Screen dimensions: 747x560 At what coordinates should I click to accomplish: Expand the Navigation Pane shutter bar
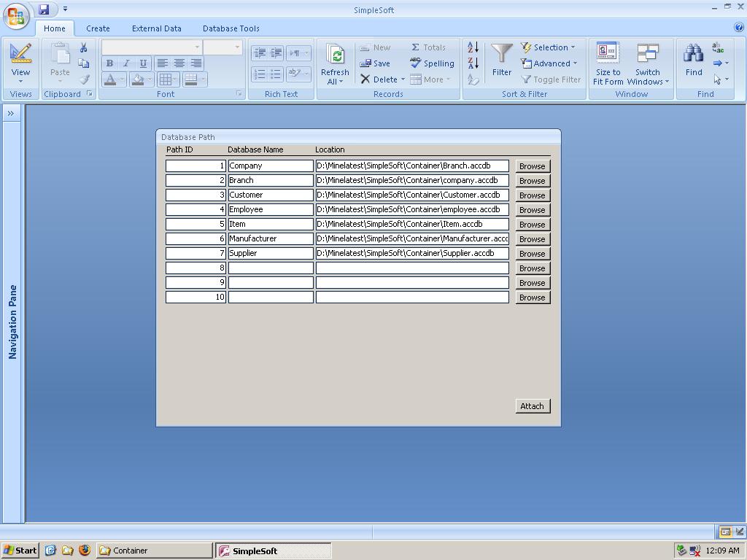(11, 113)
